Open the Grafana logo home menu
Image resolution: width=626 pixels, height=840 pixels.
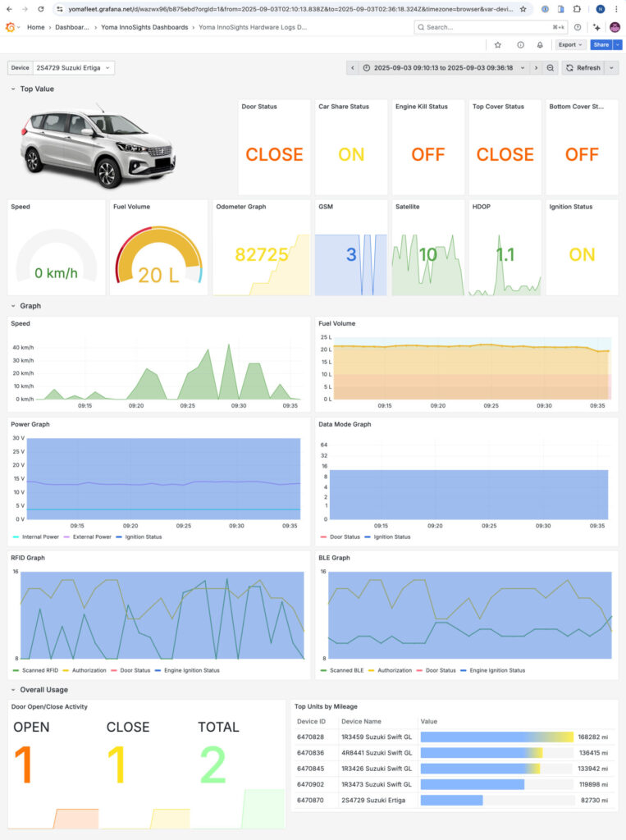(x=11, y=27)
